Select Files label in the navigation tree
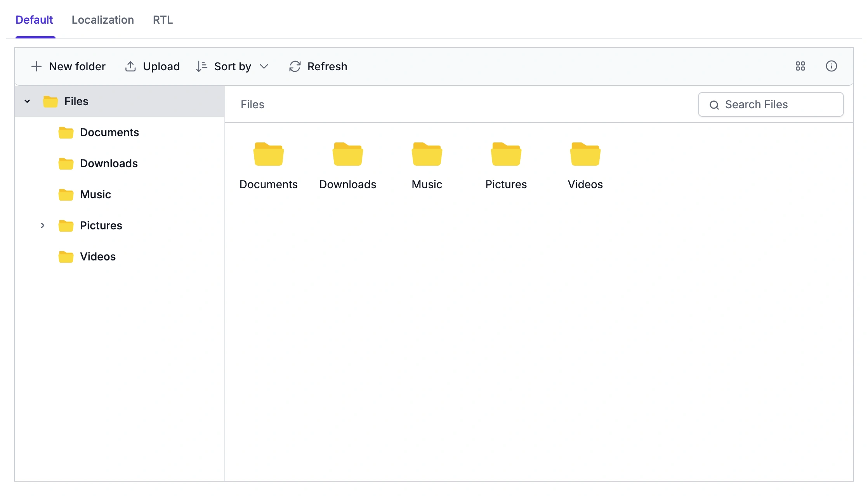 (x=76, y=101)
